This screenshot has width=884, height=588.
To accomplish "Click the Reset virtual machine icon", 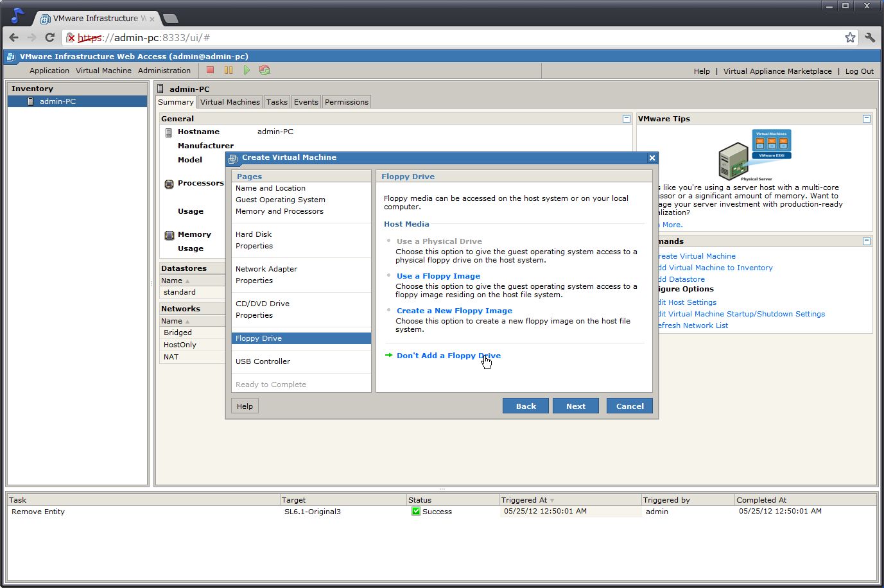I will coord(264,70).
